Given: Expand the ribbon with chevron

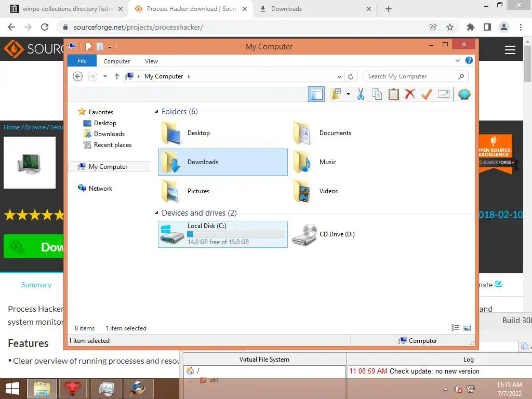Looking at the screenshot, I should coord(457,60).
